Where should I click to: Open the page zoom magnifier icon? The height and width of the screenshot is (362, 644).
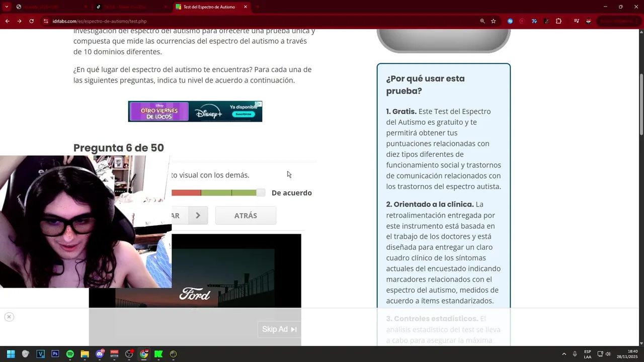click(x=482, y=21)
